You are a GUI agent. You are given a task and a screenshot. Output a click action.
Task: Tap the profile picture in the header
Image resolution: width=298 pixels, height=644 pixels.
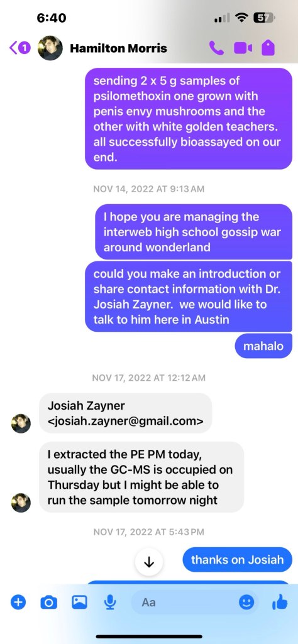(x=50, y=48)
